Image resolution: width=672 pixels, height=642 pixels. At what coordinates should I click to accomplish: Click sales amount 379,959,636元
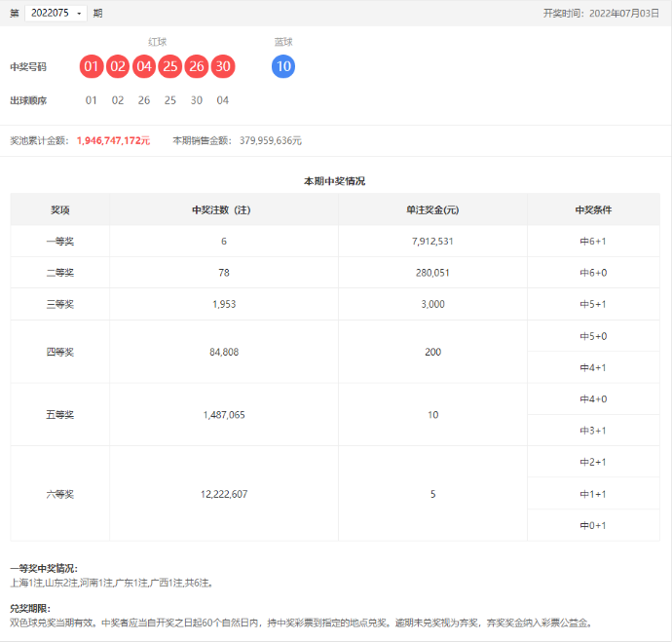pyautogui.click(x=271, y=140)
